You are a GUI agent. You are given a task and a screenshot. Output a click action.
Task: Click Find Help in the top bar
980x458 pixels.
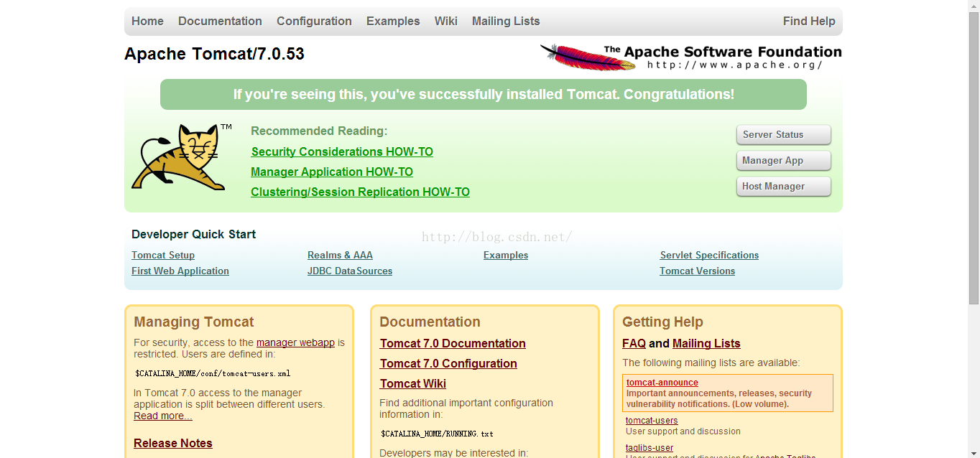tap(809, 21)
